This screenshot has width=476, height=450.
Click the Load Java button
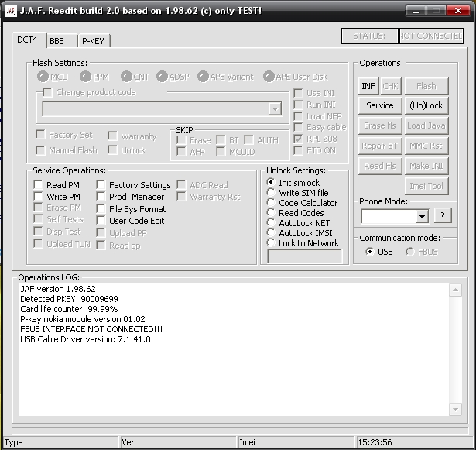[426, 125]
